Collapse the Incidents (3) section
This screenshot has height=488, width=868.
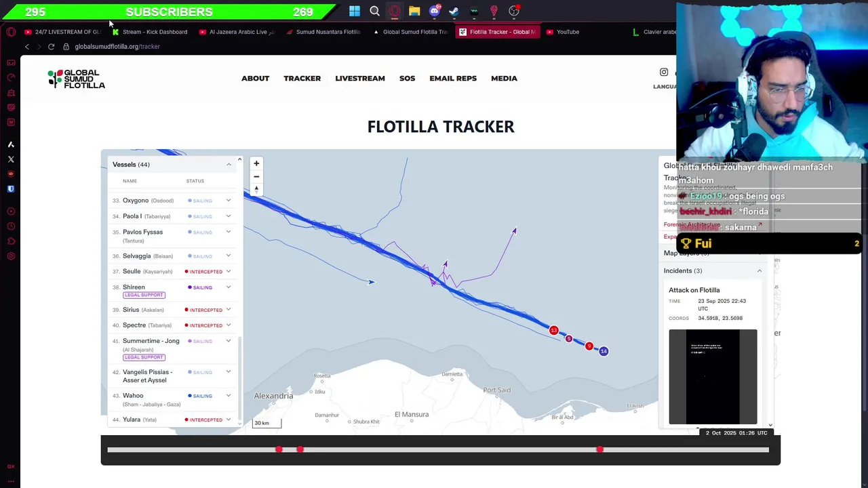[759, 271]
